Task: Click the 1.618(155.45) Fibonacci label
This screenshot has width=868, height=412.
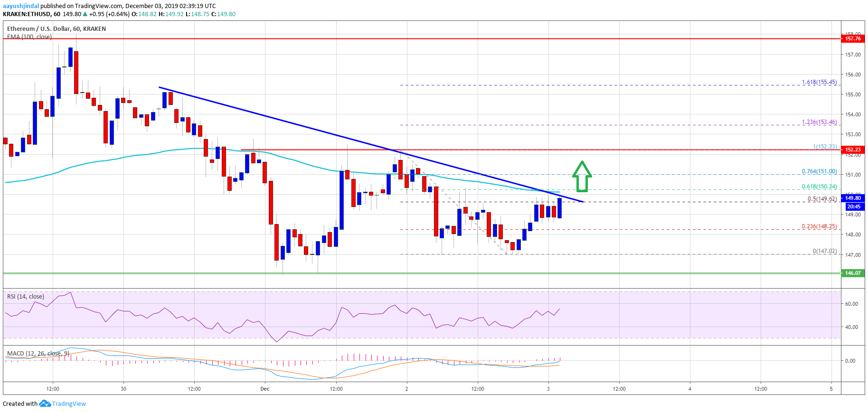Action: click(820, 82)
